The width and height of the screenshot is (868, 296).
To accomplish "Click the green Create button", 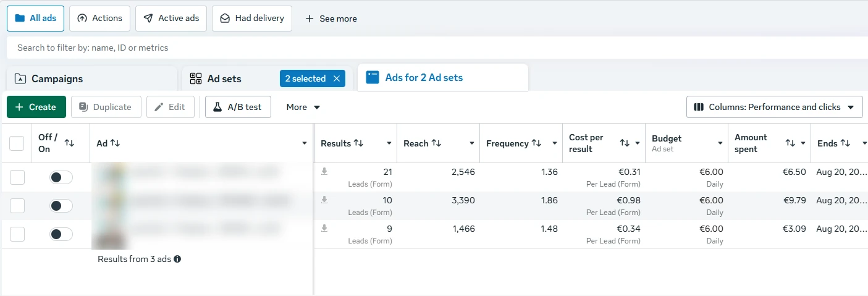I will click(36, 107).
